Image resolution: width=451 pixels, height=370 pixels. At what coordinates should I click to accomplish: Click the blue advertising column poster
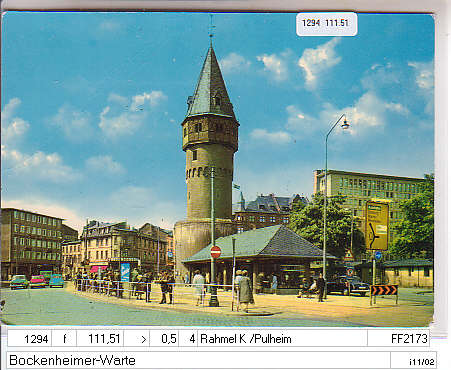[x=125, y=272]
